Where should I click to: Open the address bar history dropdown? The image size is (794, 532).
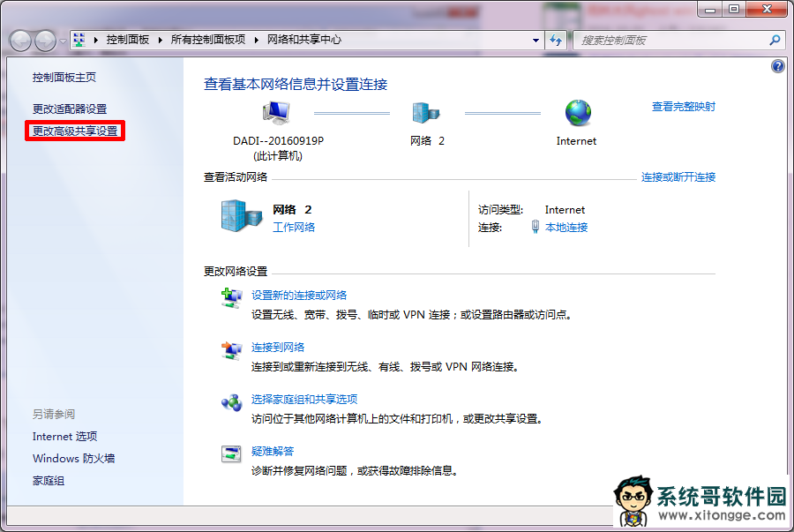[536, 41]
